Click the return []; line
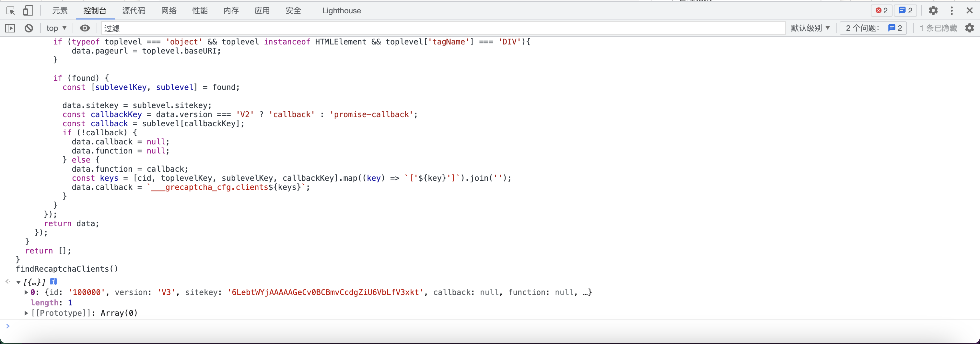The height and width of the screenshot is (344, 980). [x=48, y=251]
